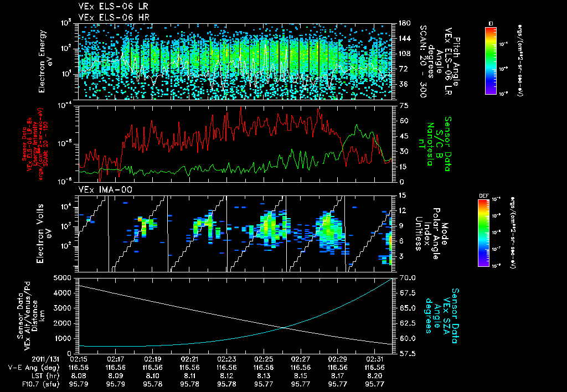567x392 pixels.
Task: Click time tick label 02:25
Action: point(264,359)
